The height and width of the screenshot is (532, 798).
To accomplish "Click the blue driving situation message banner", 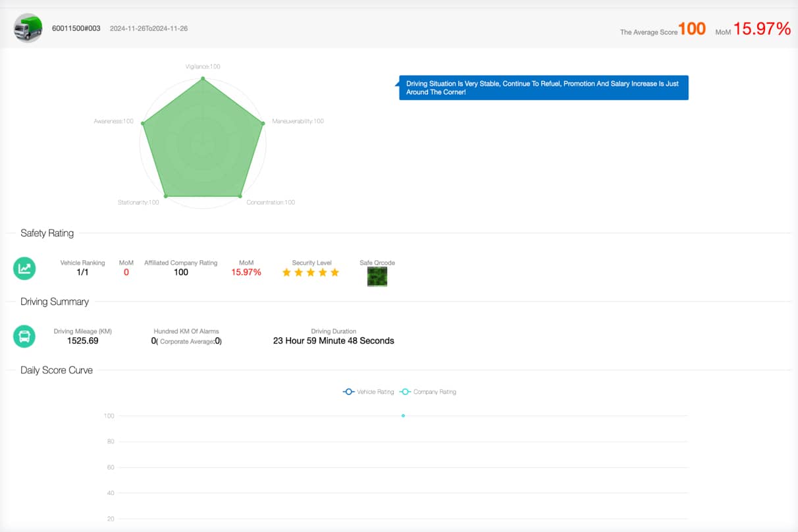I will [543, 87].
